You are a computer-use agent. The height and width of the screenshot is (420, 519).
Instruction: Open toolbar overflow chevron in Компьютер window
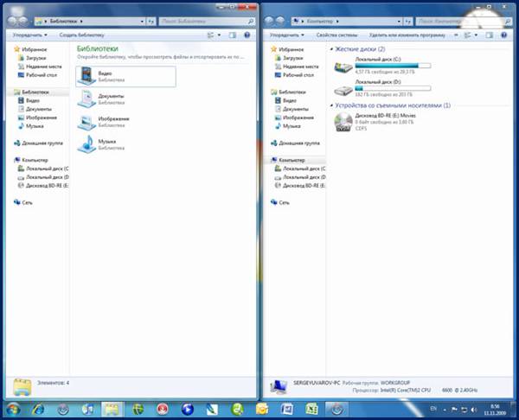click(456, 35)
